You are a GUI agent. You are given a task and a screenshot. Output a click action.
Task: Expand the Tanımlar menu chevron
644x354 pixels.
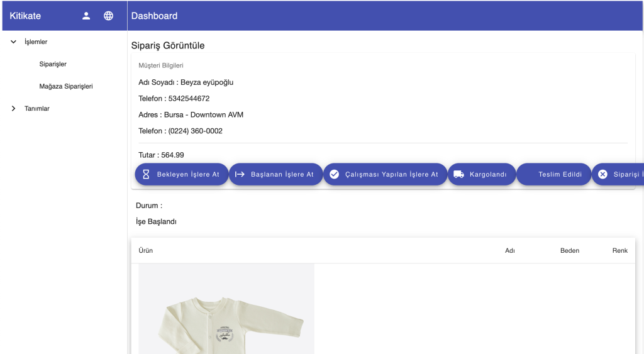point(14,109)
